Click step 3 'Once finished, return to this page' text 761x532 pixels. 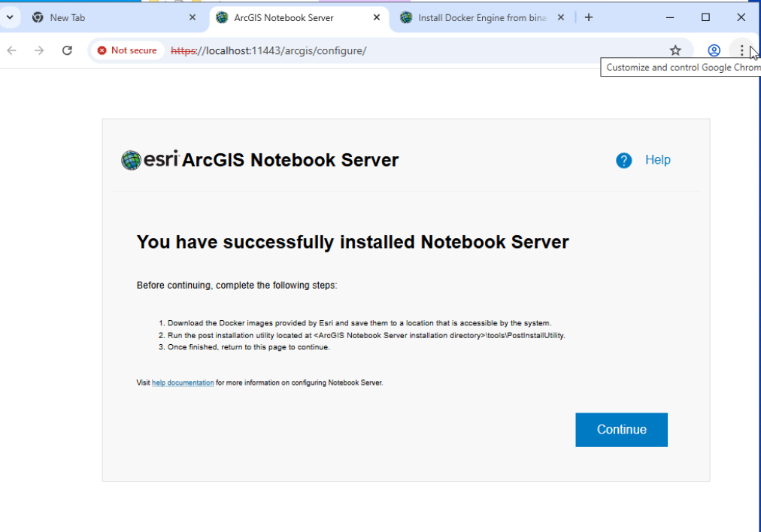(248, 347)
